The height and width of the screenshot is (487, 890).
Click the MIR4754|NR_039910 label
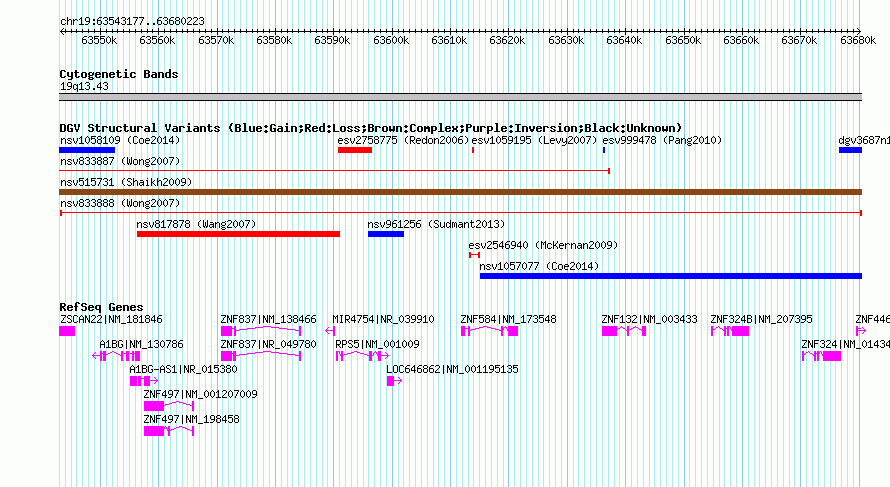pos(384,320)
